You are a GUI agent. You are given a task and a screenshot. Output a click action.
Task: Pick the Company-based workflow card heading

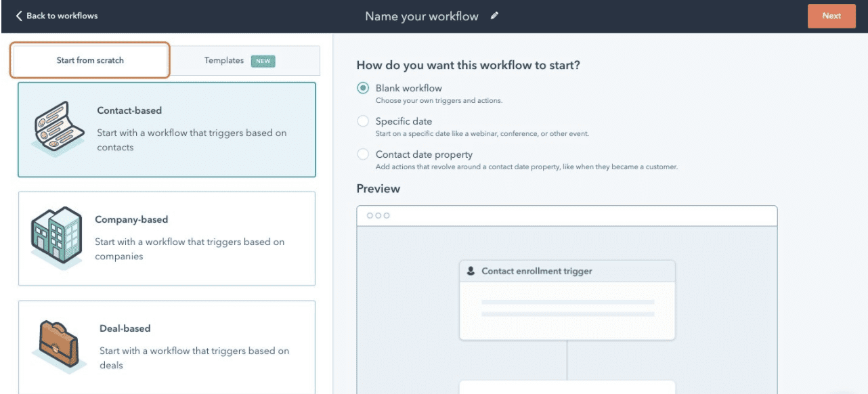point(131,219)
